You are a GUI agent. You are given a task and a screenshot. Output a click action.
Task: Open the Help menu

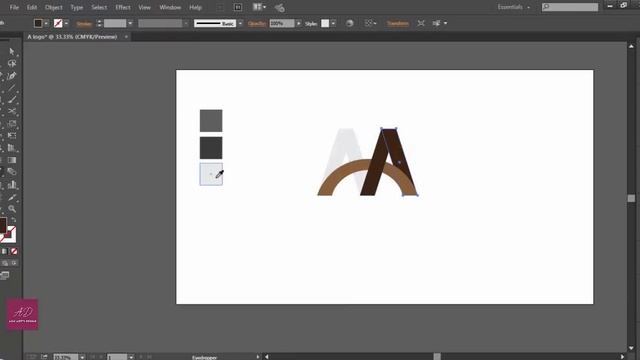click(196, 7)
